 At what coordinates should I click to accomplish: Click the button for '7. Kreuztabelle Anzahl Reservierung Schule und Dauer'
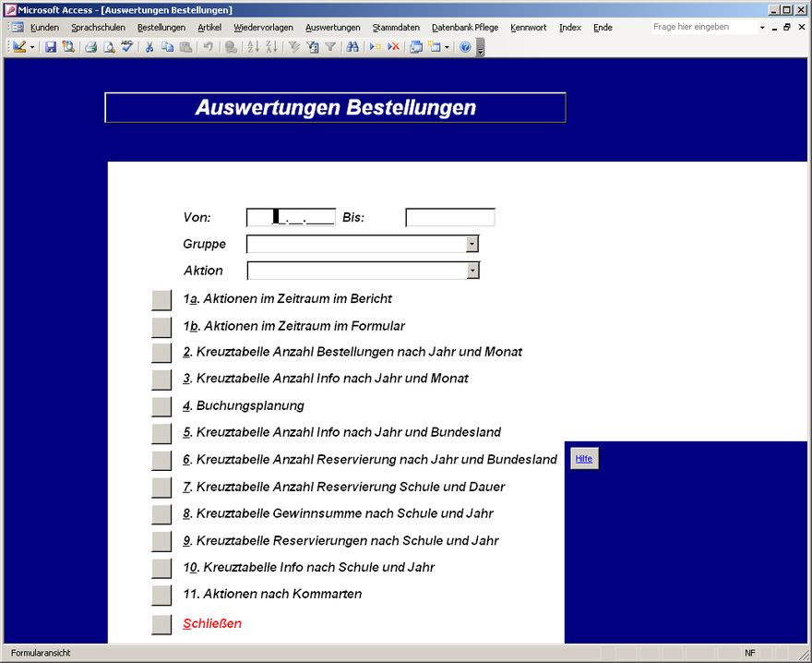coord(161,488)
